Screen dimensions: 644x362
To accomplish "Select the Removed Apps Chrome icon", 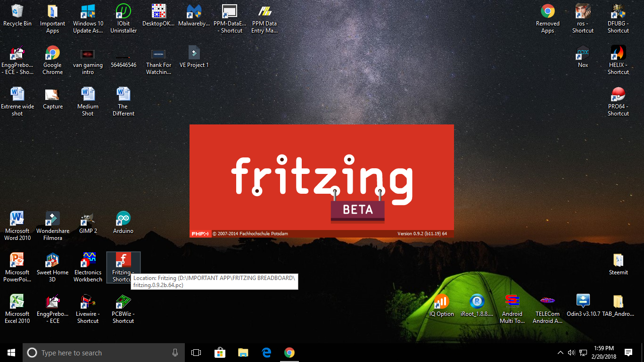I will point(547,19).
